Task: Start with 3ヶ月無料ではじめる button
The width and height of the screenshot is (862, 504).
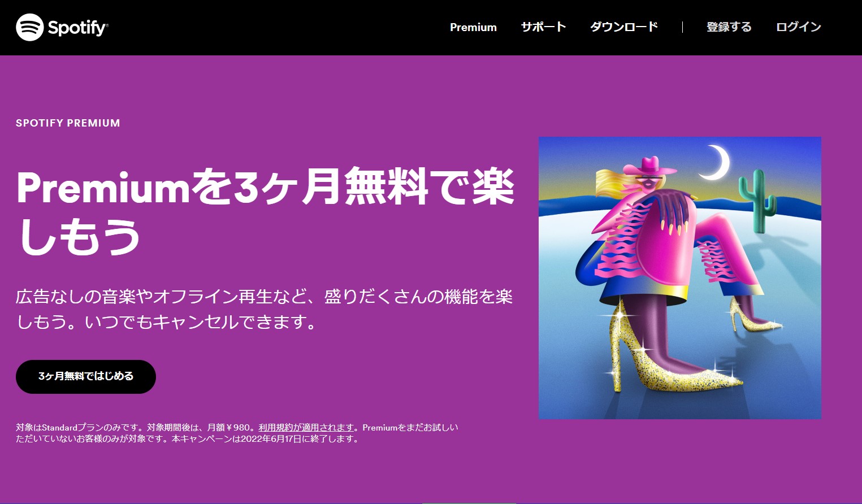Action: point(86,376)
